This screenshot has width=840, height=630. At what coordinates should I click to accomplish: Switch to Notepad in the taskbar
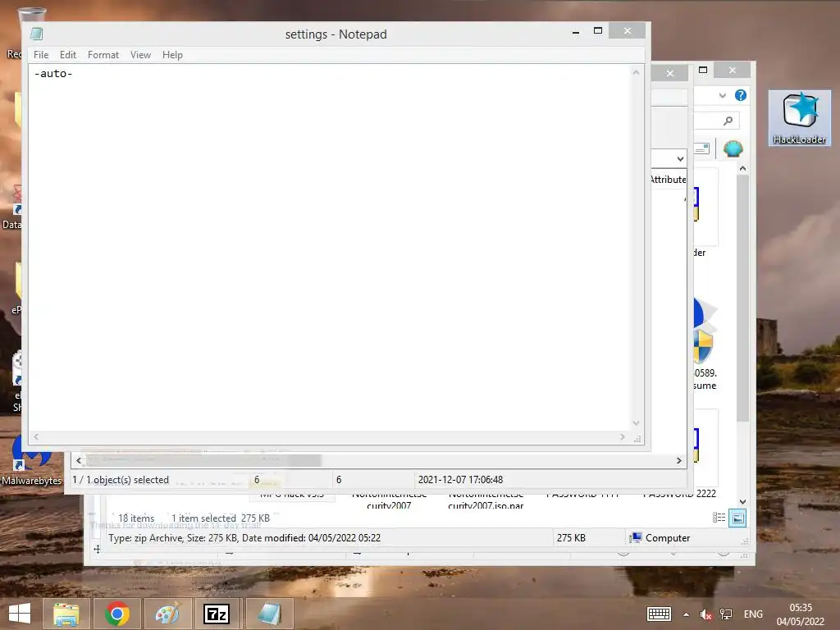pyautogui.click(x=269, y=614)
